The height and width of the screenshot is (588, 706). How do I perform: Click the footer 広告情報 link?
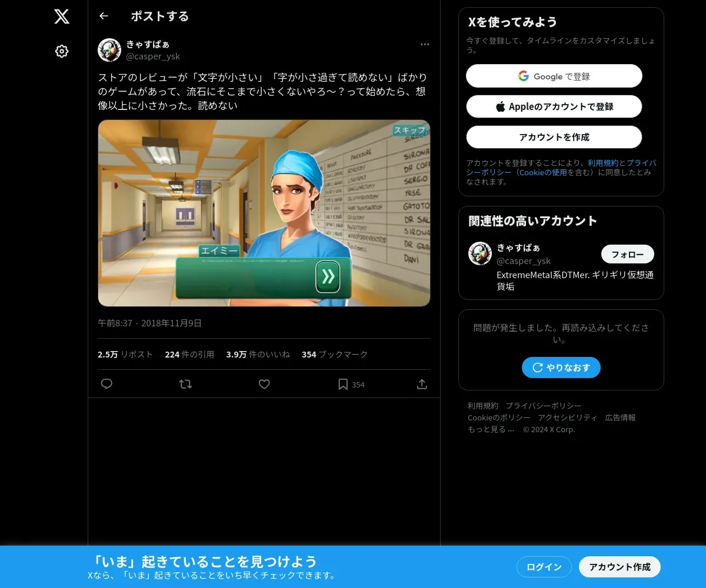click(x=621, y=417)
